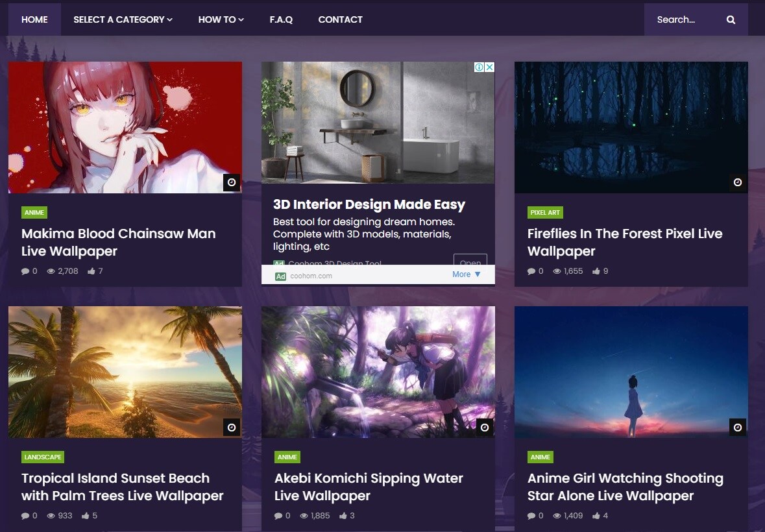Click comment icon under Makima wallpaper

click(x=25, y=271)
